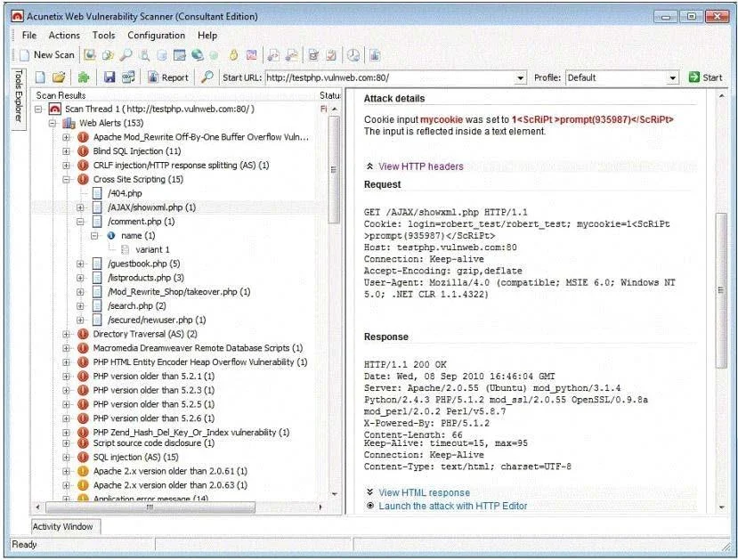Viewport: 738px width, 560px height.
Task: Open the HTTP Sniffer globe icon
Action: click(x=198, y=55)
